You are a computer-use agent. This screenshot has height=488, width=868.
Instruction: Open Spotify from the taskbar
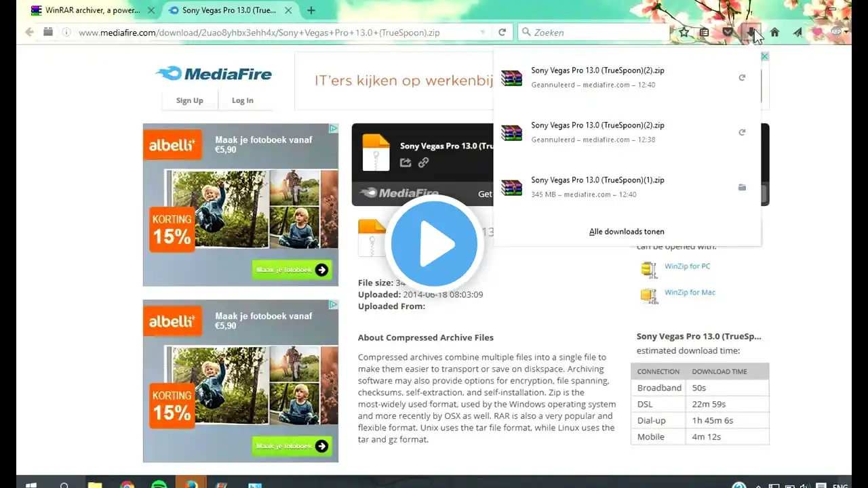[x=159, y=484]
